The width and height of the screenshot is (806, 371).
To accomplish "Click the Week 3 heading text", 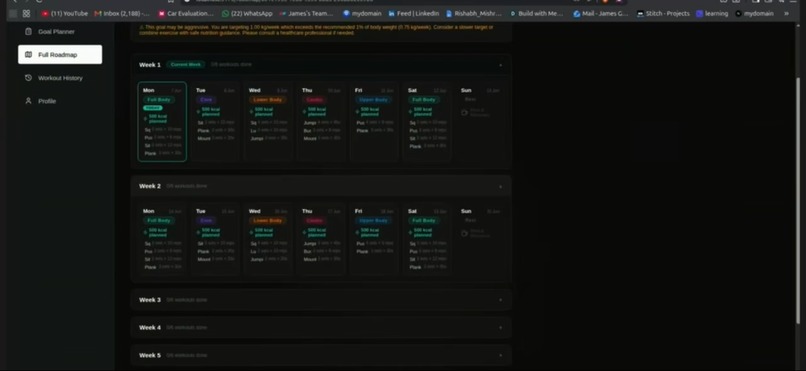I will 150,300.
